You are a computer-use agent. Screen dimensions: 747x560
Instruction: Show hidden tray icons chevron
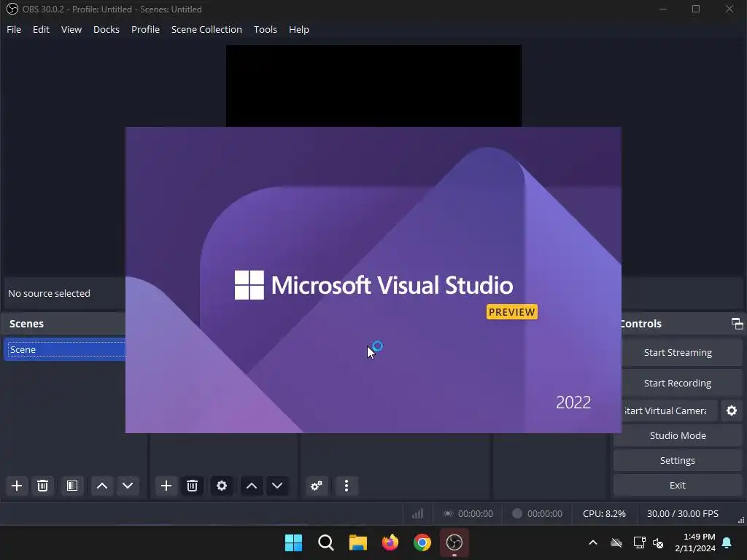coord(593,542)
